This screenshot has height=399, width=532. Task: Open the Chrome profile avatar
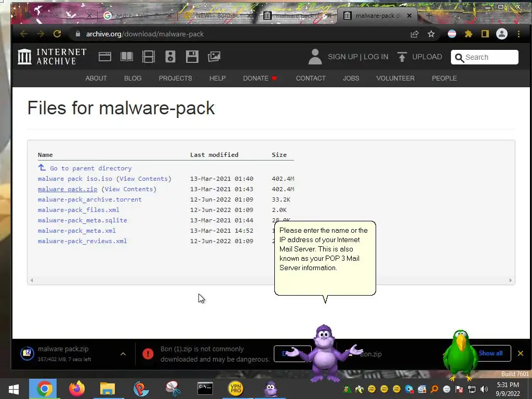502,34
